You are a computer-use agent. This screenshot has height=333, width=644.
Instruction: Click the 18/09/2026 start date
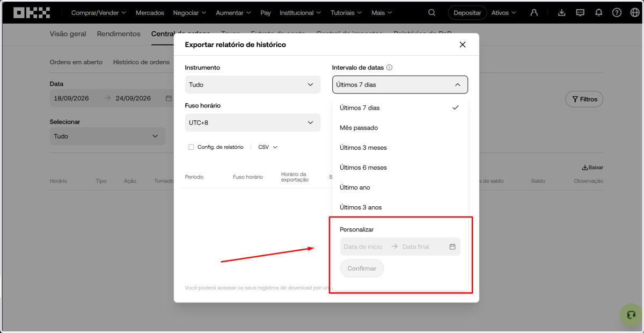pos(71,98)
